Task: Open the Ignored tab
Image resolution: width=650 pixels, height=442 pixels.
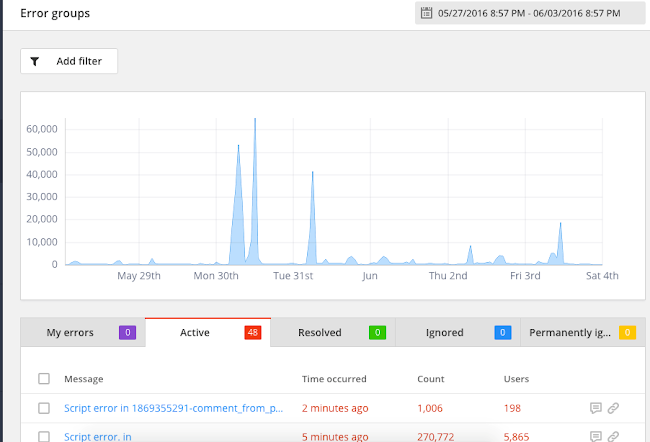Action: click(458, 333)
